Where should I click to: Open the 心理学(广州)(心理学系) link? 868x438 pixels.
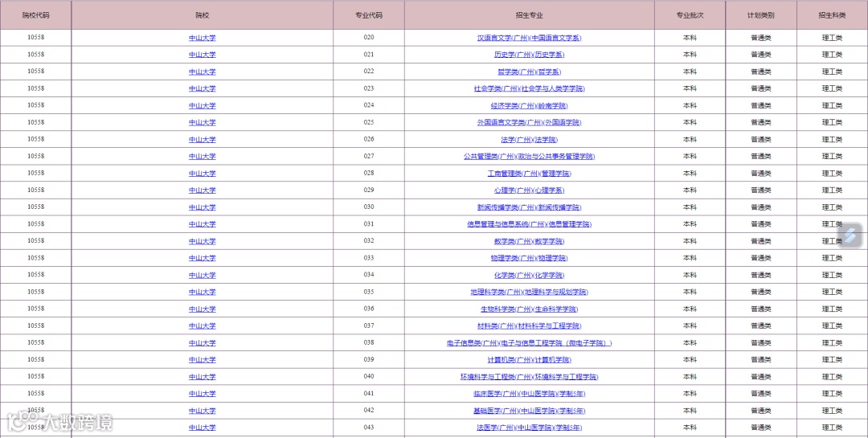529,190
